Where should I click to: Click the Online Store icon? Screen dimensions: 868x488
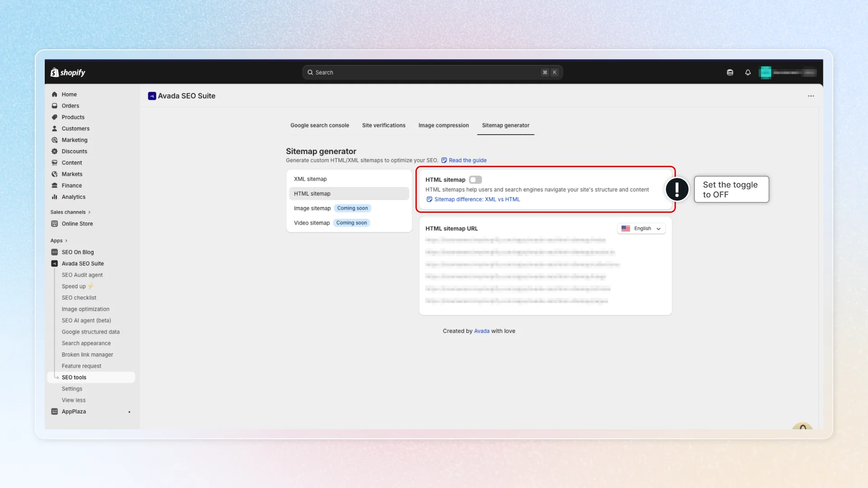tap(54, 224)
